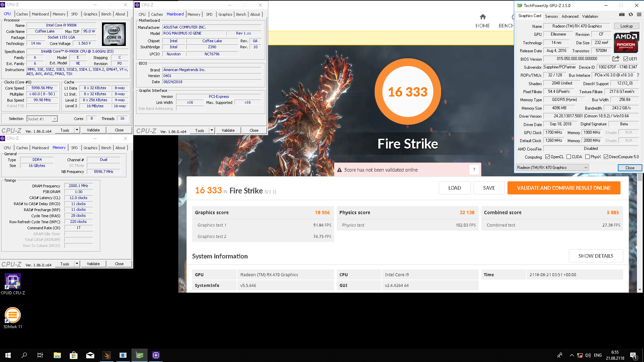The height and width of the screenshot is (362, 644).
Task: Open the Validation tab in GPU-Z
Action: click(x=590, y=16)
